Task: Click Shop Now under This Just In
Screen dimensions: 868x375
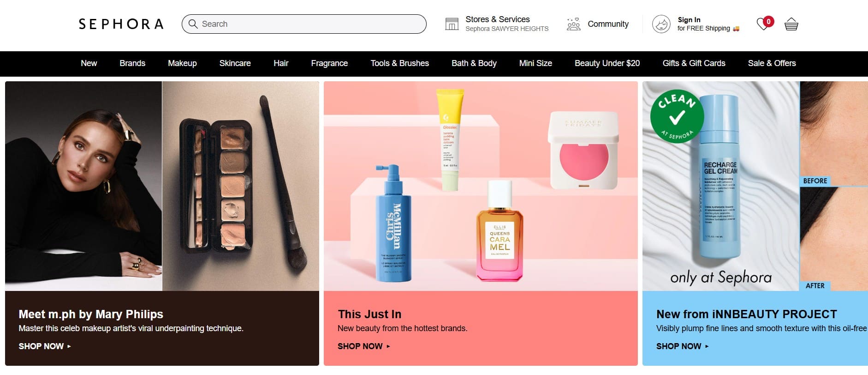Action: 364,346
